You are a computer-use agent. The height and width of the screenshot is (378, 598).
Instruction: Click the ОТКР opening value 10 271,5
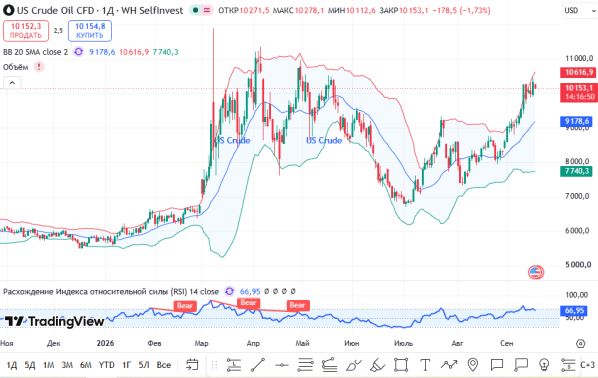[x=254, y=10]
